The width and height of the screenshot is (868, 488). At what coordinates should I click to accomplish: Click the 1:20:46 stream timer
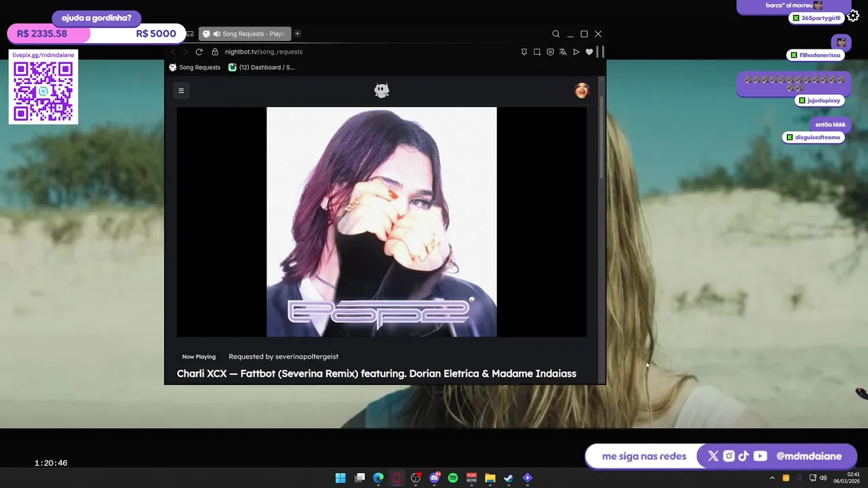pyautogui.click(x=51, y=463)
